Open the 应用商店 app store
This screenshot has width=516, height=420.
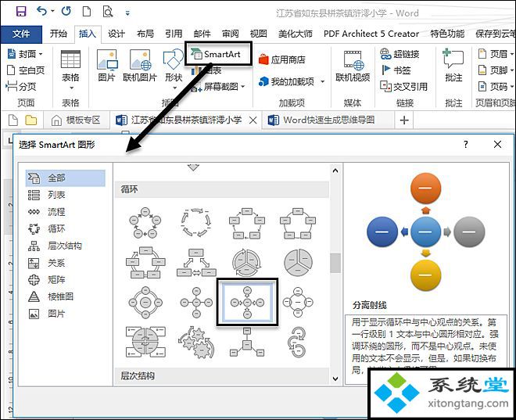click(281, 59)
